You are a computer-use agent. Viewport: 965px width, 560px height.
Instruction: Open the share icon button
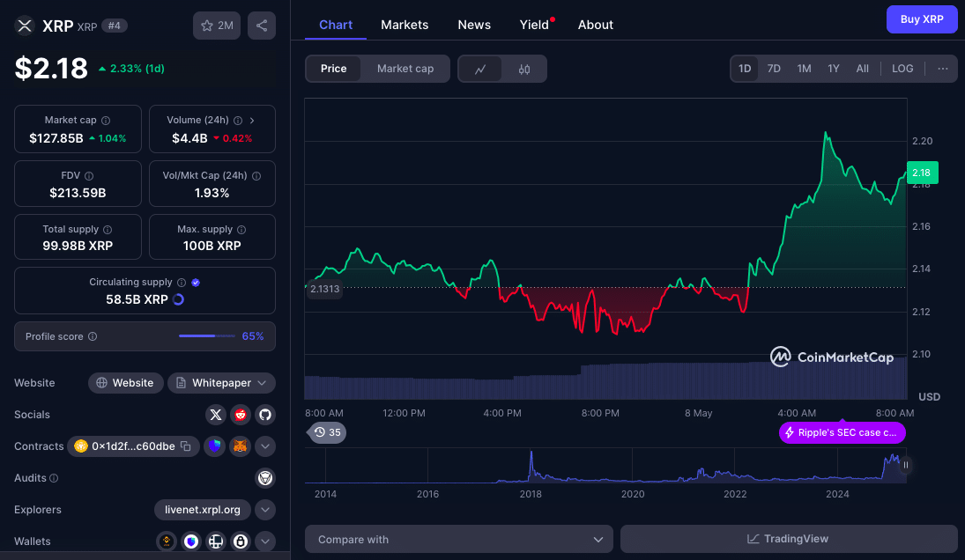[262, 26]
